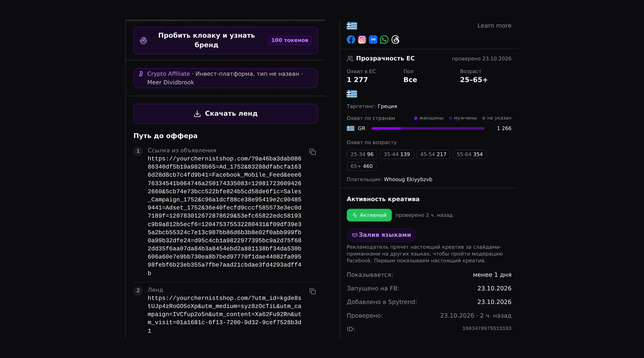644x358 pixels.
Task: Click the GR country reach bar
Action: [x=428, y=128]
